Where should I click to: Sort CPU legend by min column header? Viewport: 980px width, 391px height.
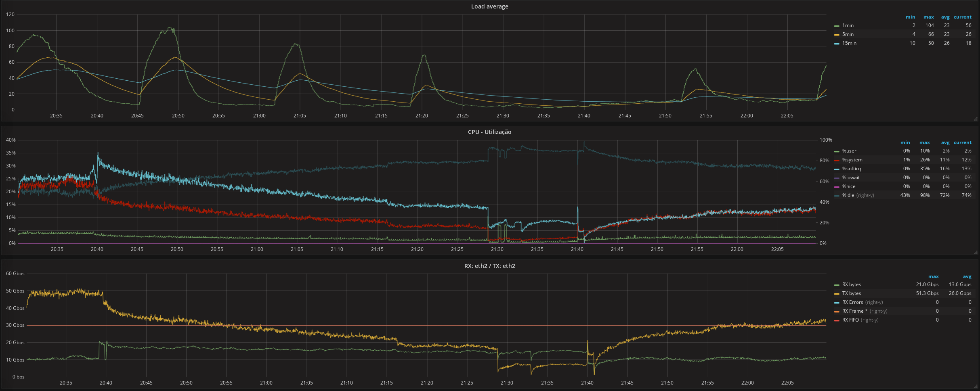pos(905,142)
